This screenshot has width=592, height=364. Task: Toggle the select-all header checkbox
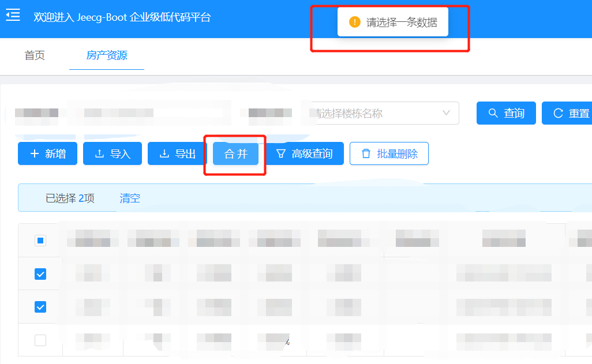(x=40, y=240)
